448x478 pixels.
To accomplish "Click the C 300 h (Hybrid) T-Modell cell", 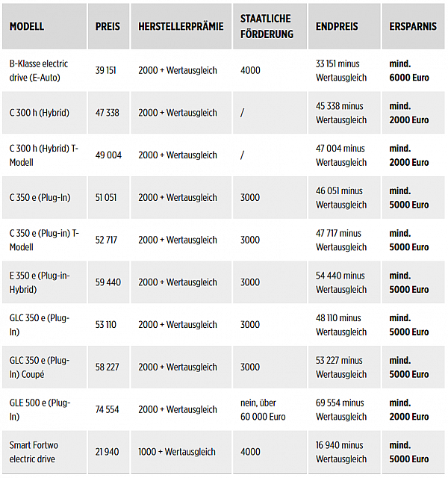I will (x=43, y=155).
